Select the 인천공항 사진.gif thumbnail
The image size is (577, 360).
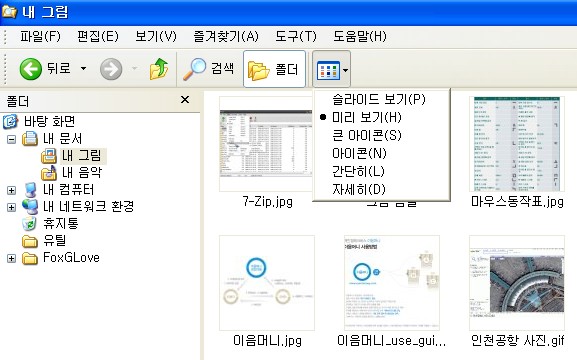[x=517, y=283]
